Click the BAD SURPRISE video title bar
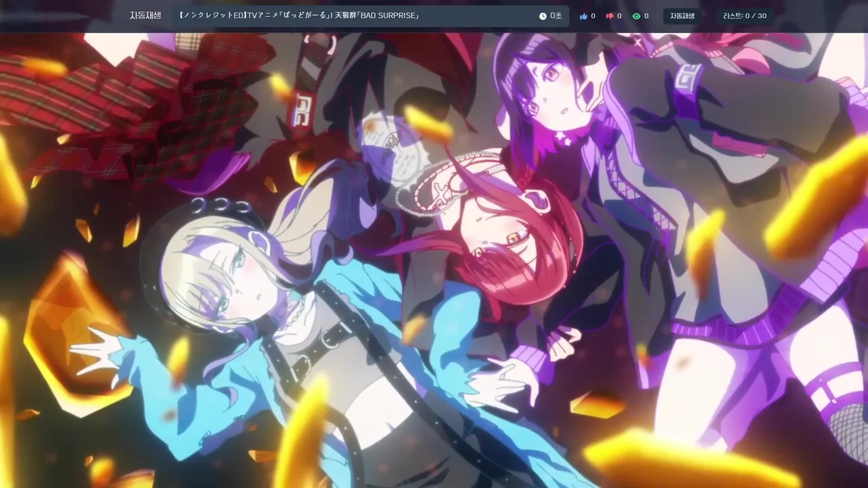Screen dimensions: 868x488 point(370,16)
